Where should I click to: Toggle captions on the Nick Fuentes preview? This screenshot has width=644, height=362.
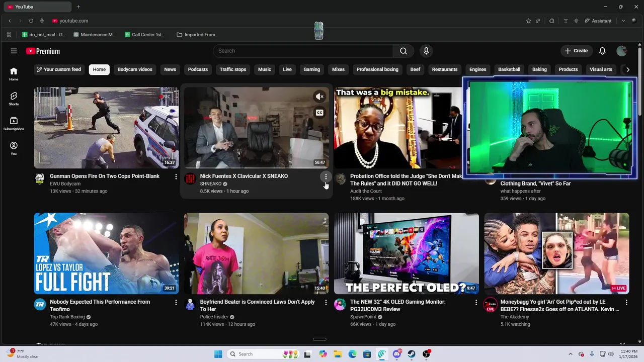(x=319, y=113)
